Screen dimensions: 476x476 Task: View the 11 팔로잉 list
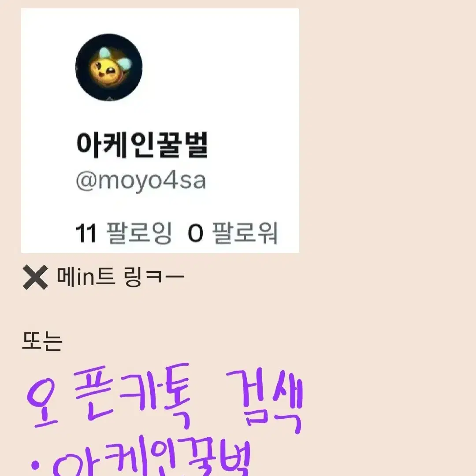tap(123, 233)
